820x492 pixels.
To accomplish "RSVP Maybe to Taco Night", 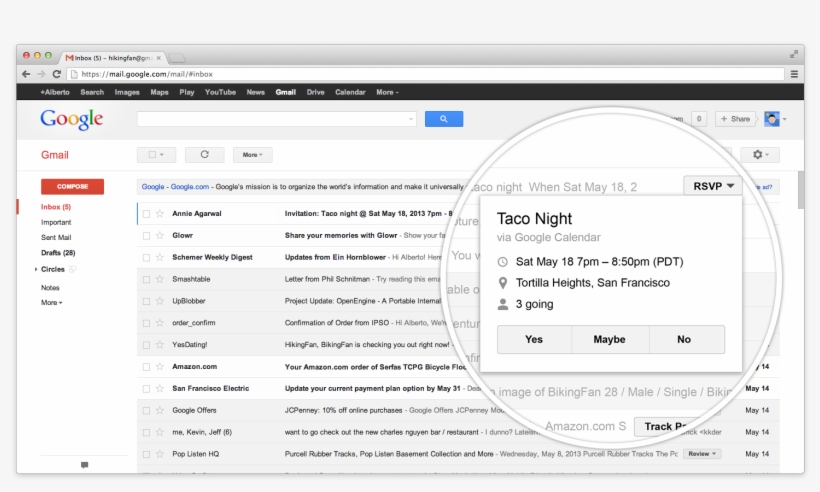I will pos(610,339).
